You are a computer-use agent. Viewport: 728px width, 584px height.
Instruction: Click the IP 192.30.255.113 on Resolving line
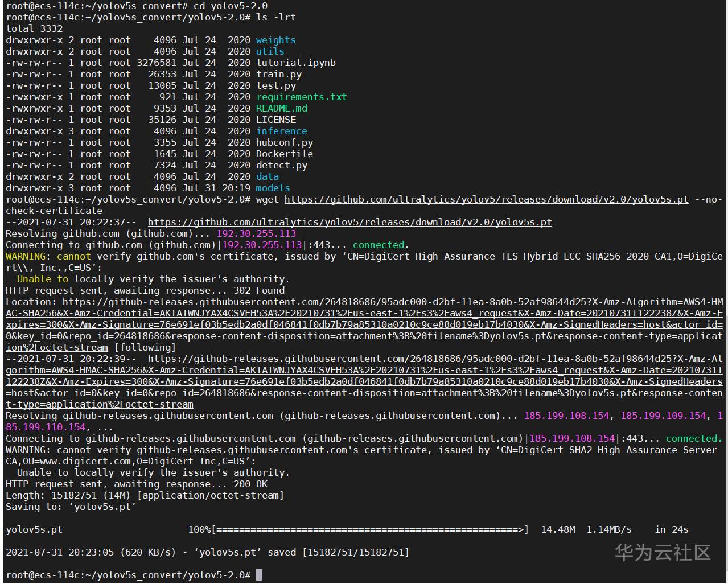click(x=256, y=233)
